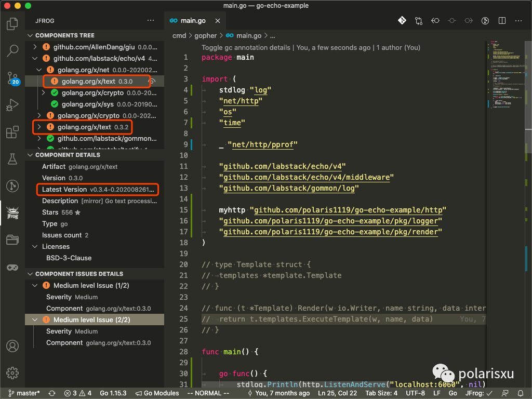The height and width of the screenshot is (399, 532).
Task: Collapse Medium level Issue (1/2)
Action: (35, 286)
